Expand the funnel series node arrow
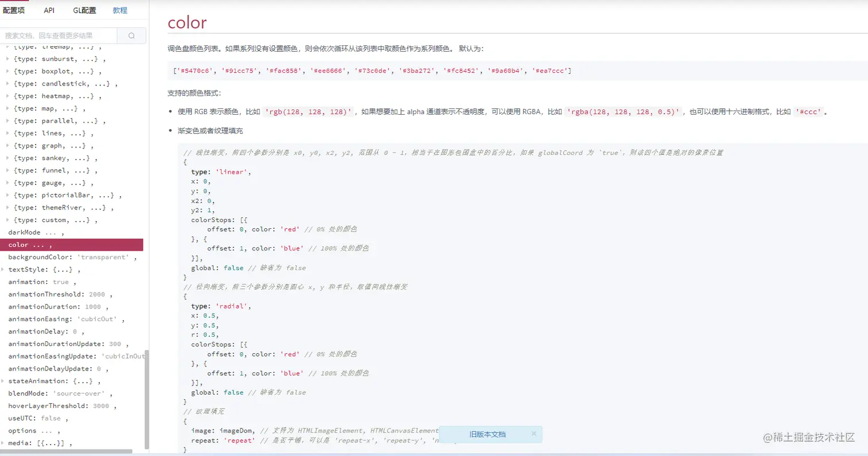The width and height of the screenshot is (868, 456). coord(7,170)
